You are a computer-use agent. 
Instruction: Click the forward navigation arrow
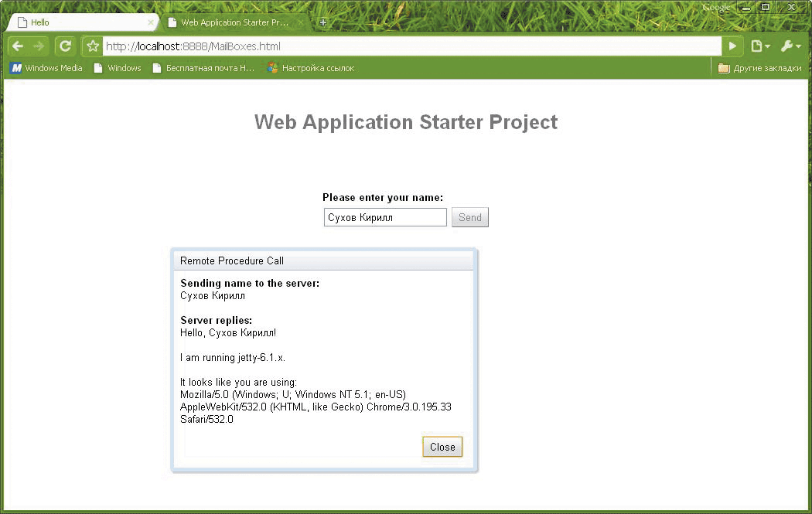click(39, 46)
